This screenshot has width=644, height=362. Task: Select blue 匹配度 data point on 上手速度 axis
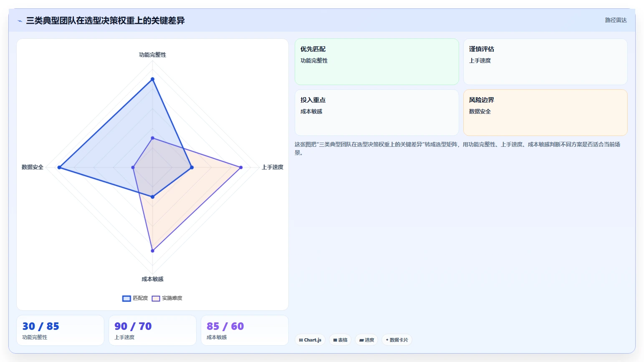[x=192, y=168]
